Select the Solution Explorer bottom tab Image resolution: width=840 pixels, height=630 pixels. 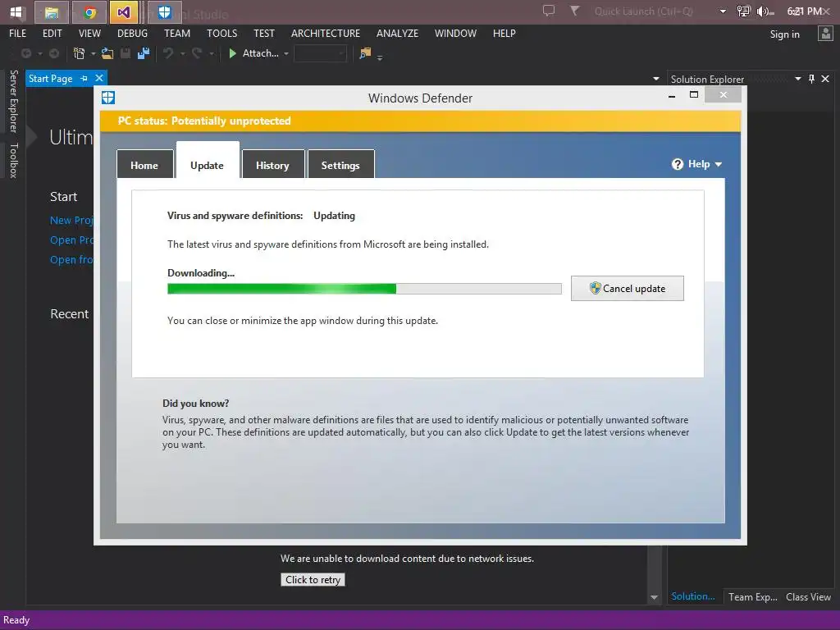point(693,596)
